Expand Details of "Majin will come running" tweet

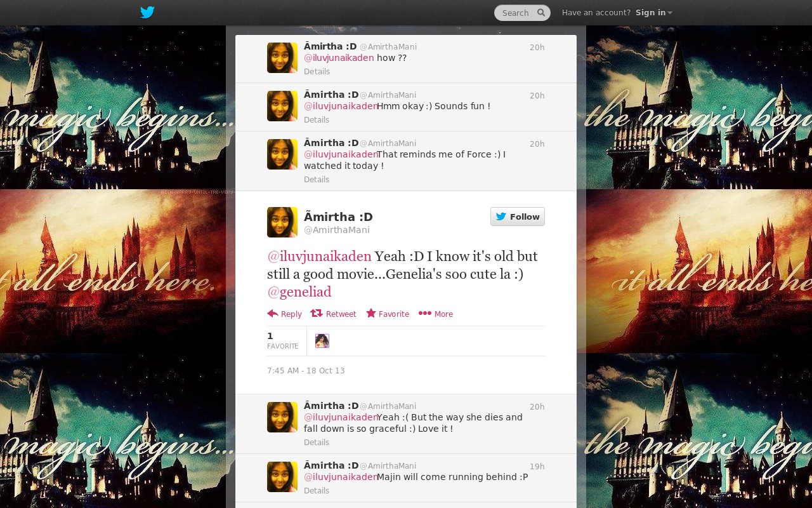pos(317,491)
